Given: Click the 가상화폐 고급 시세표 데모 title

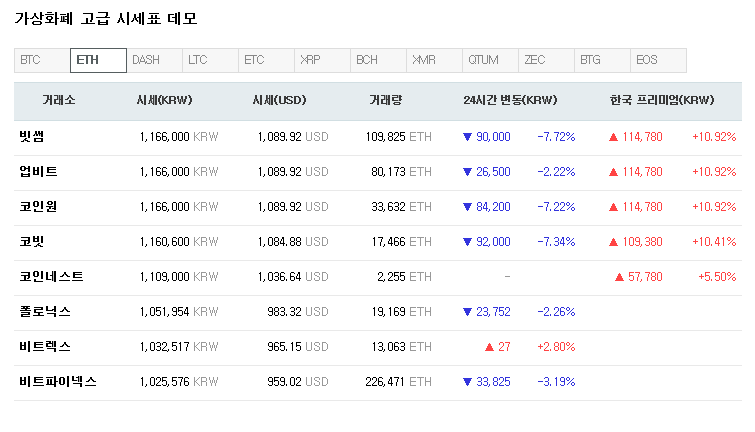Looking at the screenshot, I should 105,19.
